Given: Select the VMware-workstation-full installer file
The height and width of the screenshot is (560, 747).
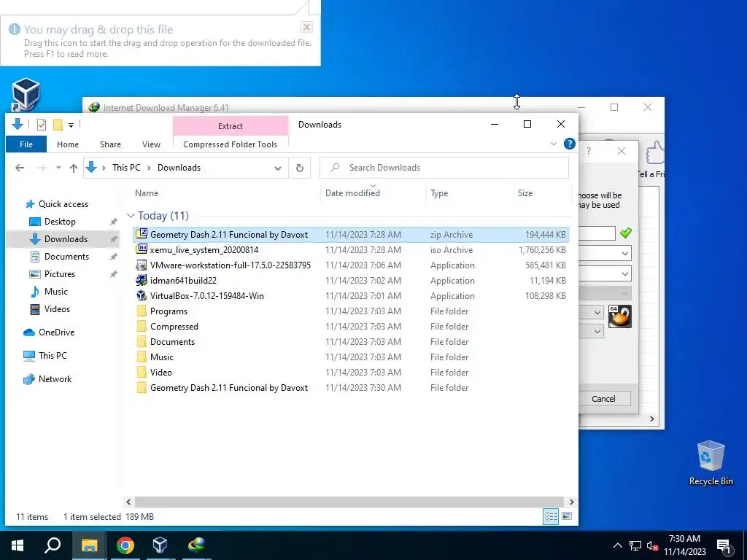Looking at the screenshot, I should pyautogui.click(x=351, y=265).
